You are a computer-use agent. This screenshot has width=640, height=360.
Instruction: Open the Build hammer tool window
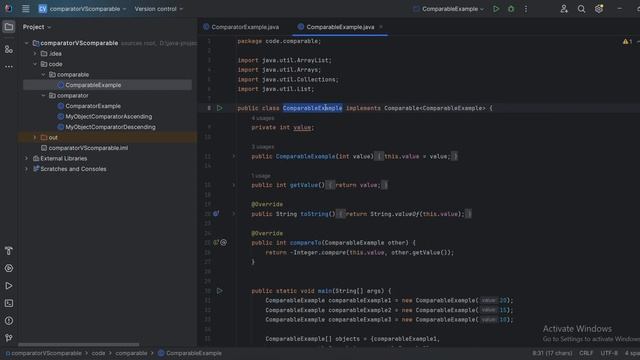point(9,251)
